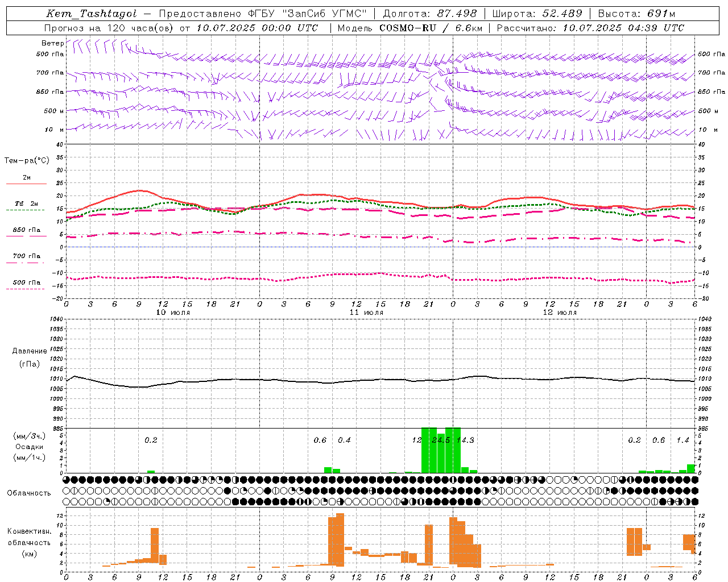
Task: Click the elevation text Высота: 691м
Action: pos(636,14)
